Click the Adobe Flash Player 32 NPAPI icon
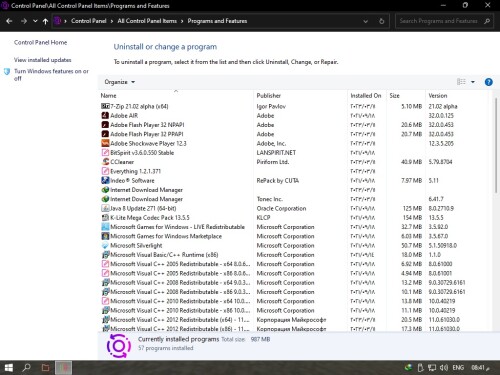The width and height of the screenshot is (500, 375). [105, 125]
